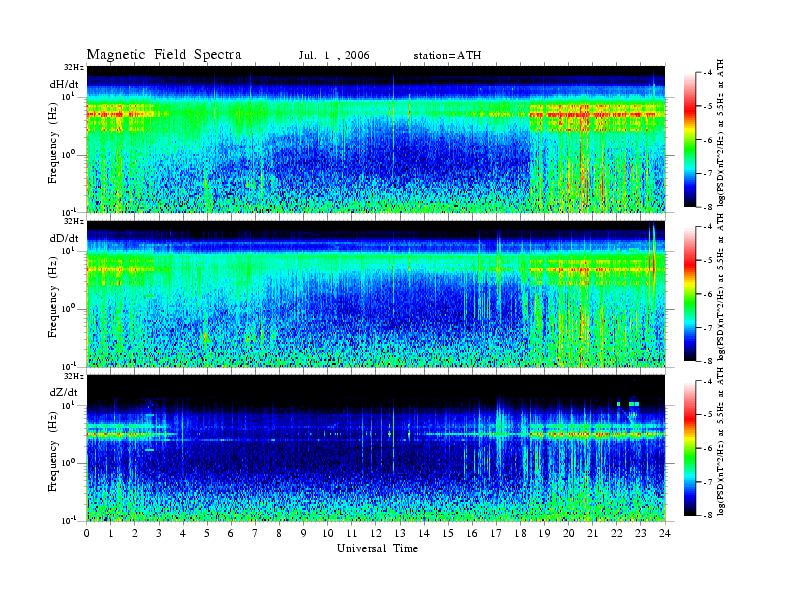Click hour "15" on the Universal Time axis
The image size is (792, 612).
tap(449, 533)
